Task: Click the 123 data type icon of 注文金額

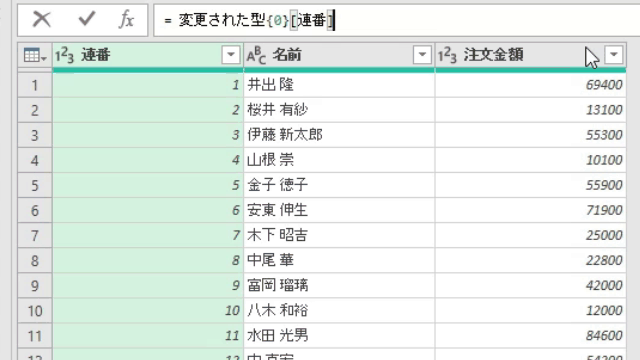Action: click(447, 55)
